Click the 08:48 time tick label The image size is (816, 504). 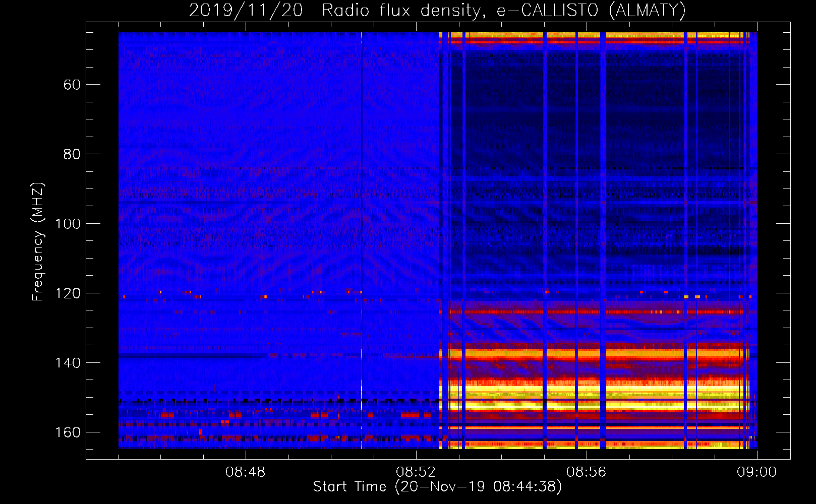coord(246,472)
